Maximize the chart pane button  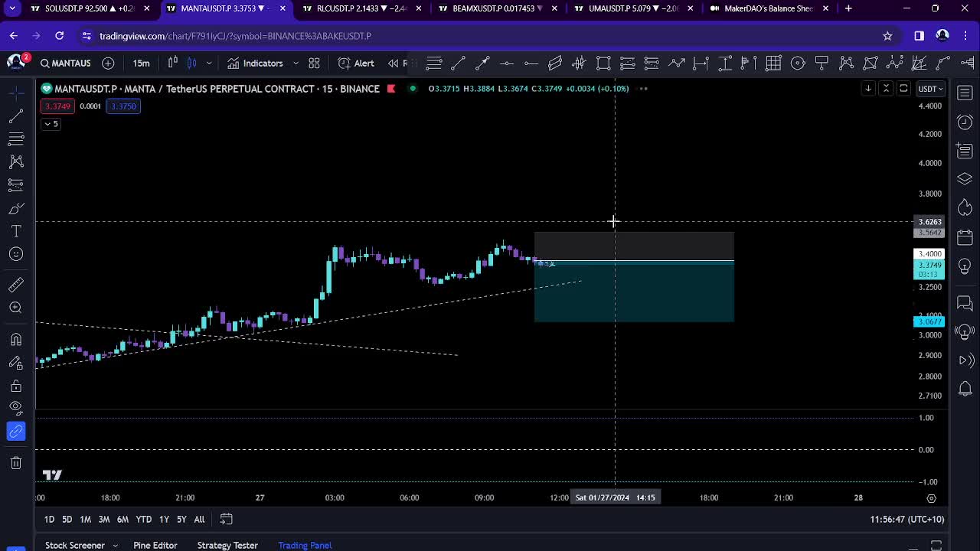pos(903,89)
